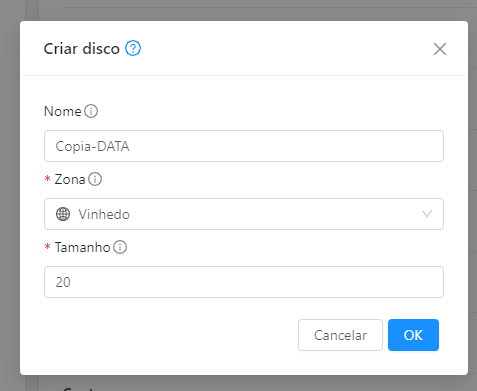Click the red asterisk beside Tamanho
This screenshot has height=391, width=477.
pyautogui.click(x=47, y=246)
